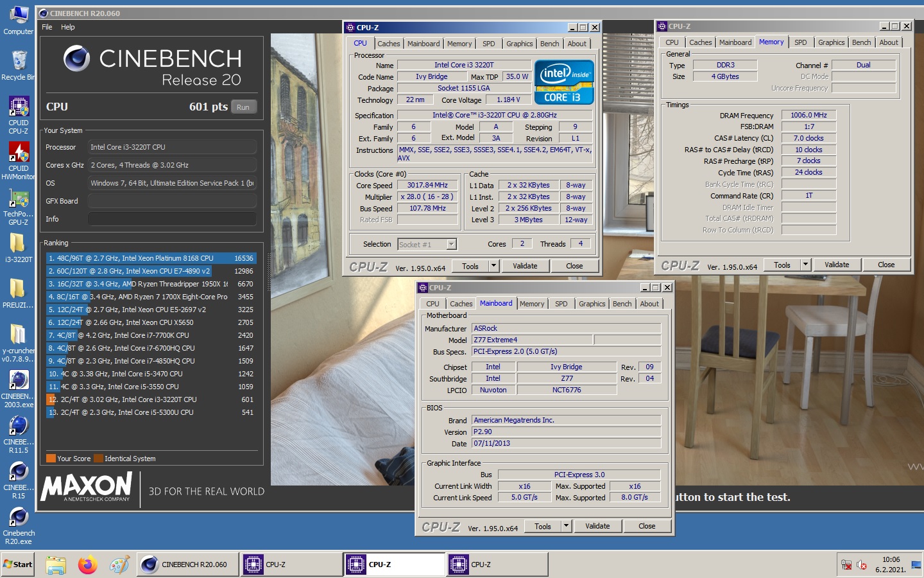Image resolution: width=924 pixels, height=578 pixels.
Task: Launch CINEBENCH R11.5 desktop icon
Action: click(x=19, y=435)
